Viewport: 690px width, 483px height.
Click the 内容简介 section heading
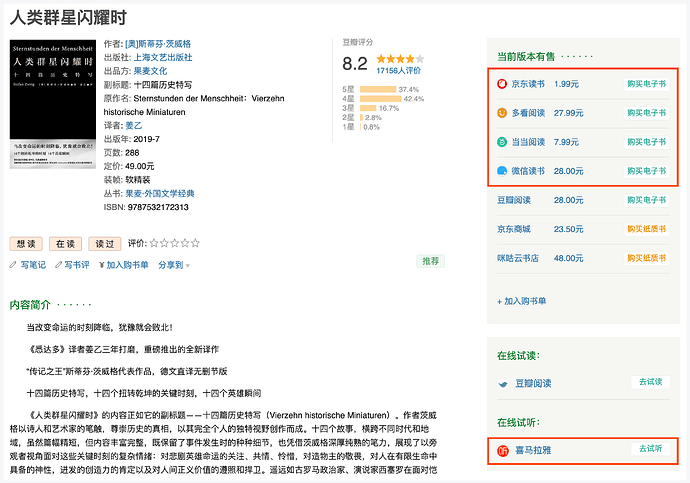pyautogui.click(x=30, y=304)
